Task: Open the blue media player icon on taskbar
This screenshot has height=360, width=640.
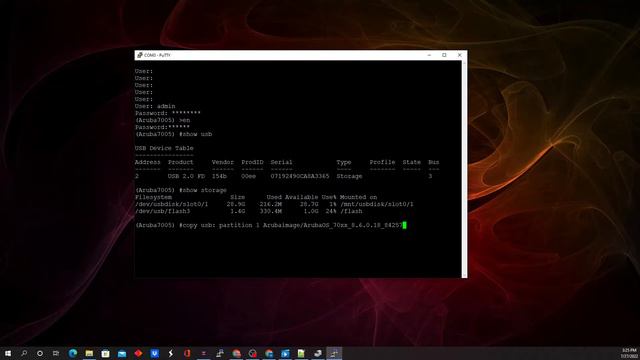Action: pyautogui.click(x=285, y=353)
